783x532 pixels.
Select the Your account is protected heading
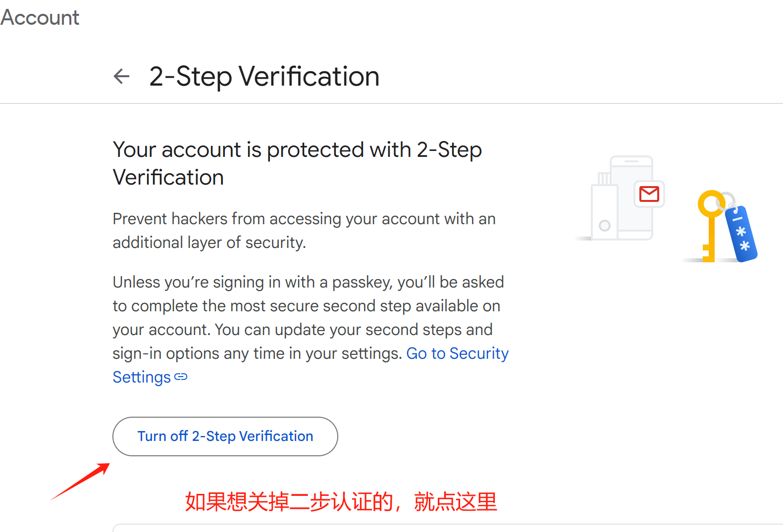297,163
